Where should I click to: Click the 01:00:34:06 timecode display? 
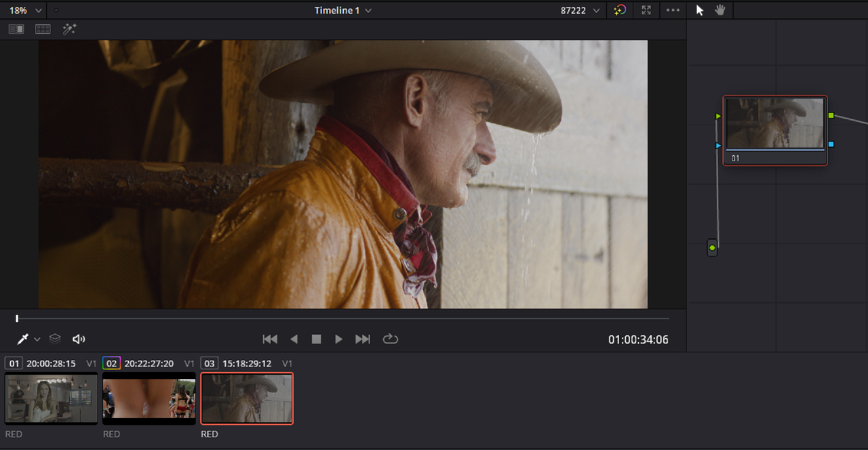click(x=638, y=340)
